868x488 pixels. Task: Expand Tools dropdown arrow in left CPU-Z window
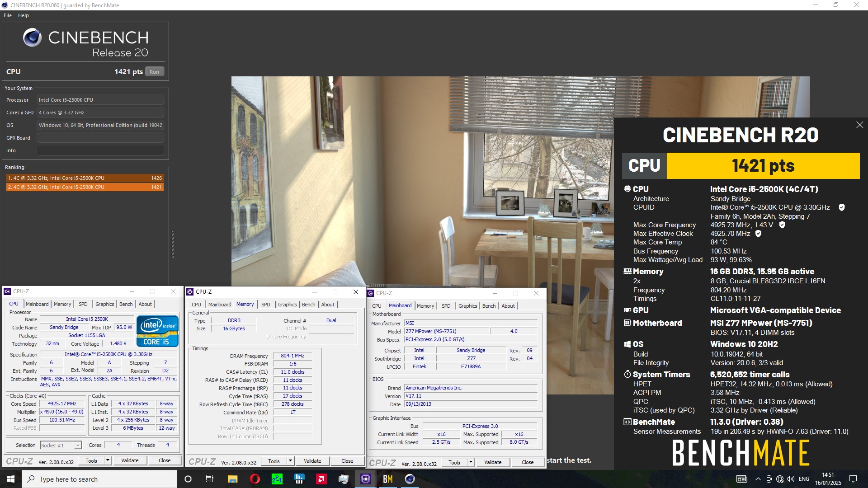[x=108, y=460]
